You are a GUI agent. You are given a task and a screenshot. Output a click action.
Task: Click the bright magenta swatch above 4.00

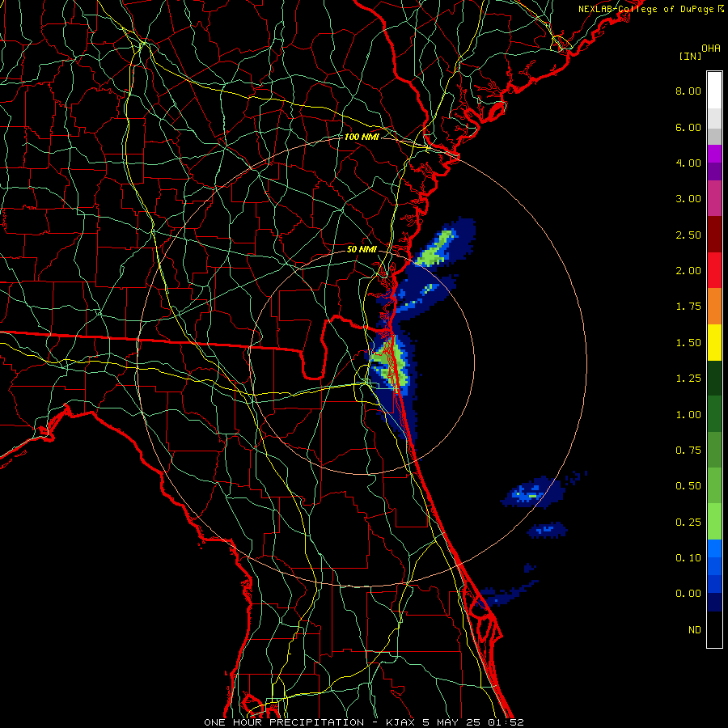click(714, 154)
